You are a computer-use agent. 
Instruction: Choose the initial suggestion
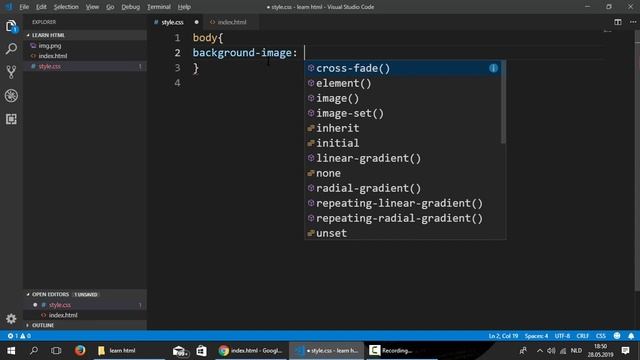pos(402,143)
